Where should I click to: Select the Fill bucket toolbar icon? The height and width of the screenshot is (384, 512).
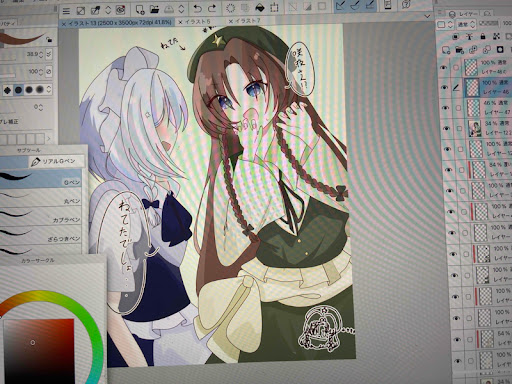(260, 7)
